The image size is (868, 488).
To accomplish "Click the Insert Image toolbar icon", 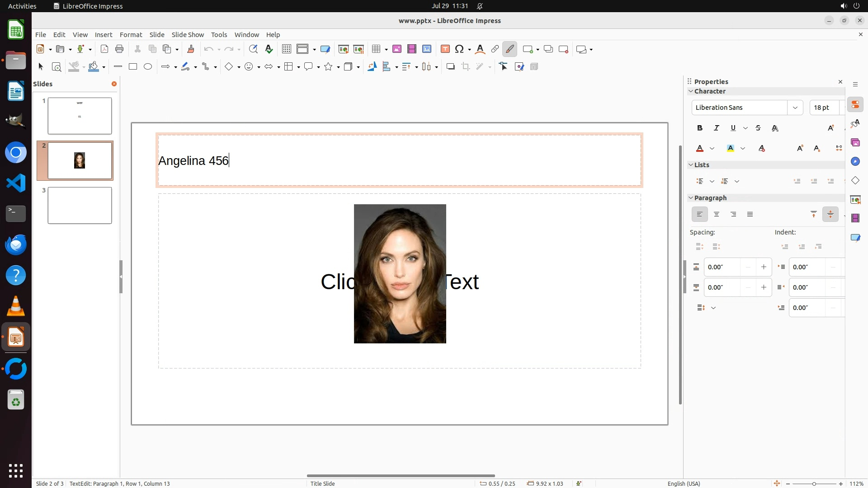I will click(x=396, y=49).
